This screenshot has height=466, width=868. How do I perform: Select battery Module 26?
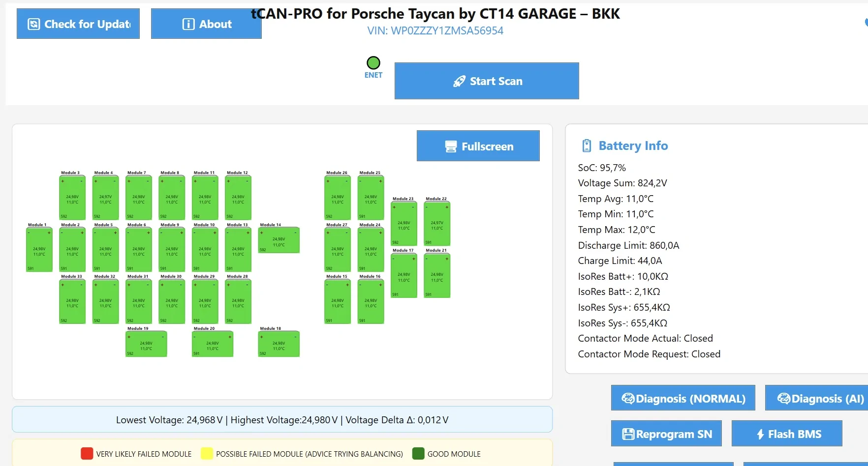click(338, 198)
